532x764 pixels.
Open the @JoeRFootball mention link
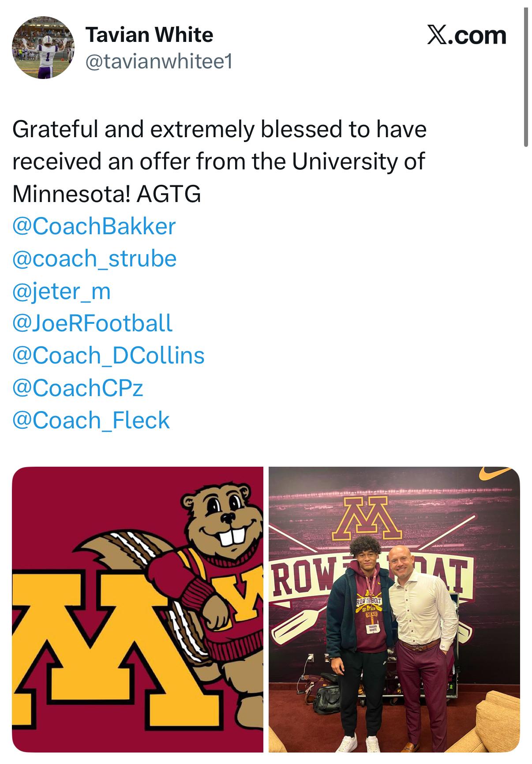pos(92,323)
